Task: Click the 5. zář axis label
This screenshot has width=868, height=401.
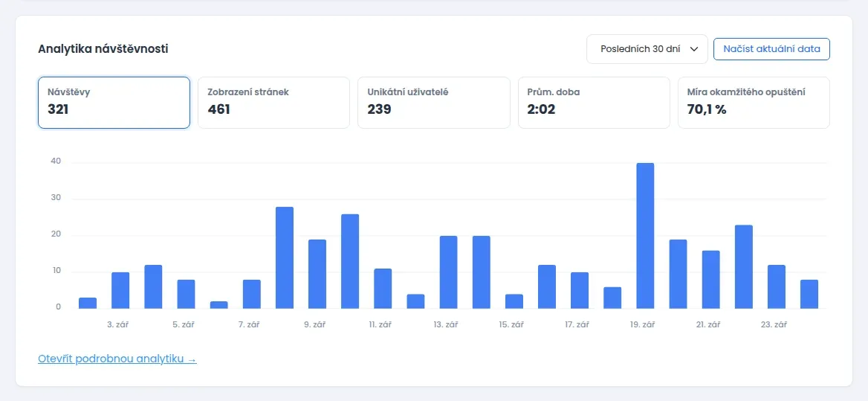Action: (x=184, y=324)
